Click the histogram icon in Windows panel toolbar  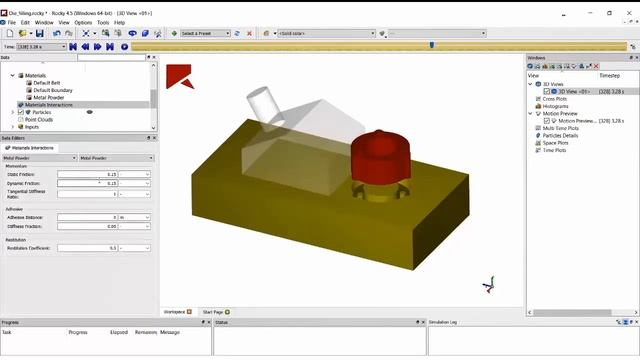point(545,66)
